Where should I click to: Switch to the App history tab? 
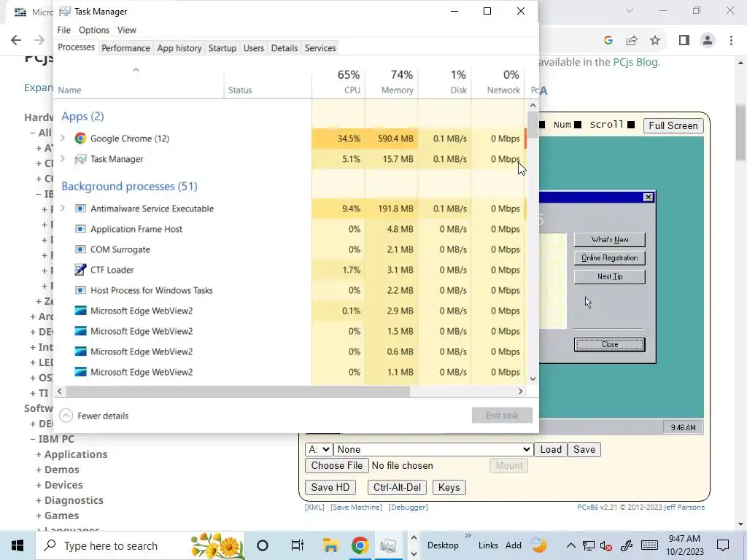click(179, 48)
